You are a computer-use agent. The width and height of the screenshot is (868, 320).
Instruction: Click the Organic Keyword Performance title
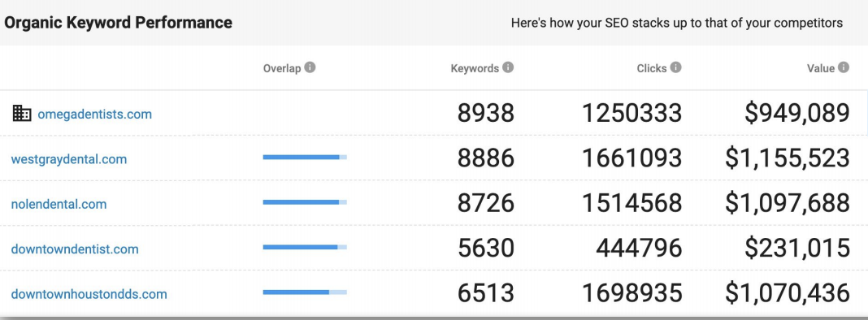point(118,23)
